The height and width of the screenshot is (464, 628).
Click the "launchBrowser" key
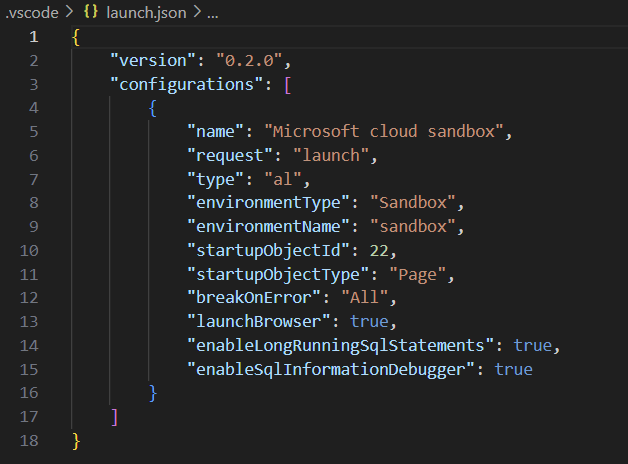259,321
